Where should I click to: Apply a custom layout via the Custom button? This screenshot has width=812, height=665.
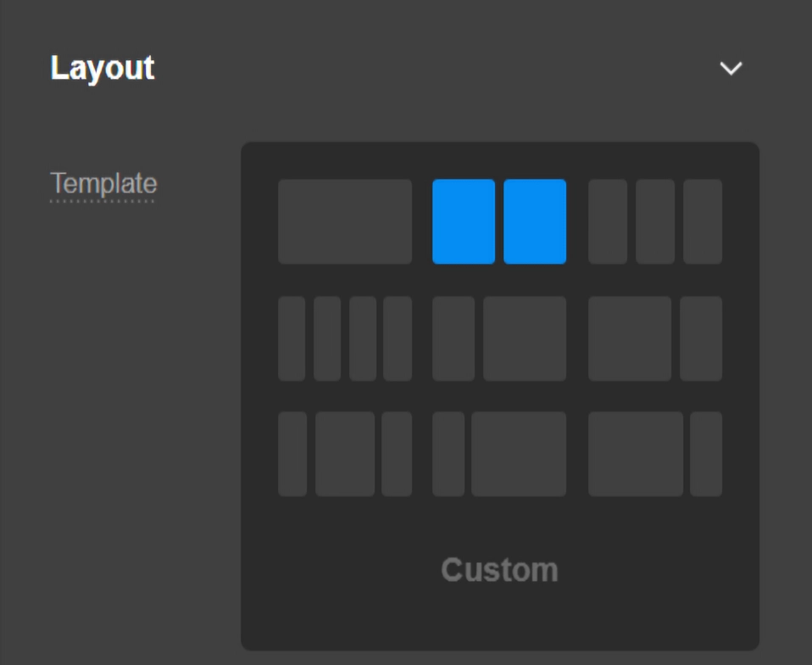pos(498,570)
